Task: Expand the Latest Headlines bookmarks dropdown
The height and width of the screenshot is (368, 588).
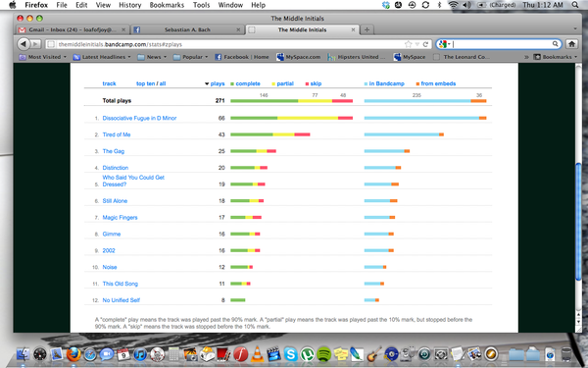Action: (x=102, y=57)
